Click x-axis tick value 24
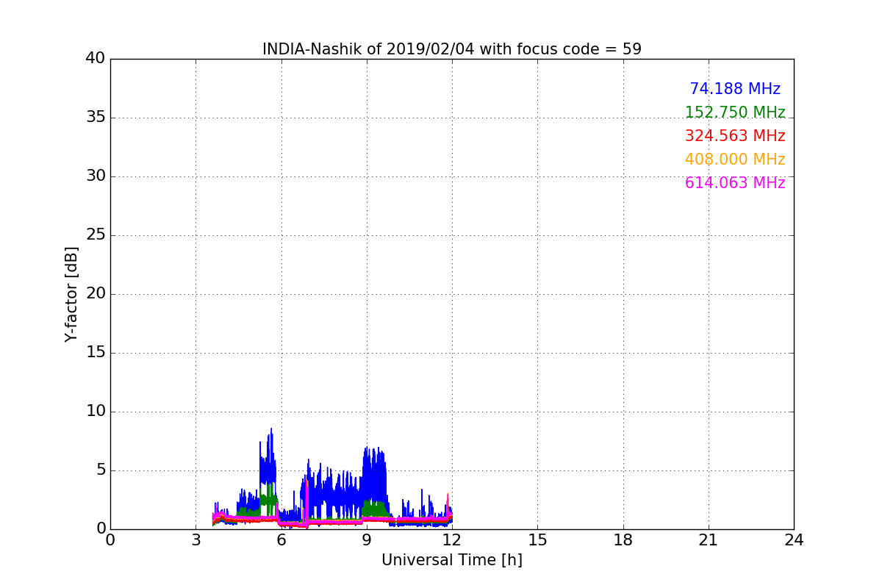 tap(794, 540)
